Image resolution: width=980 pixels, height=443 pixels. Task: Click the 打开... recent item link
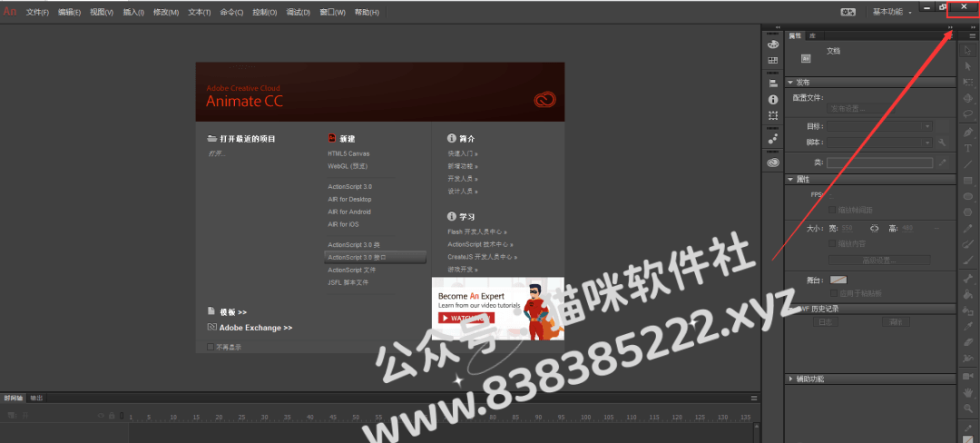click(216, 153)
